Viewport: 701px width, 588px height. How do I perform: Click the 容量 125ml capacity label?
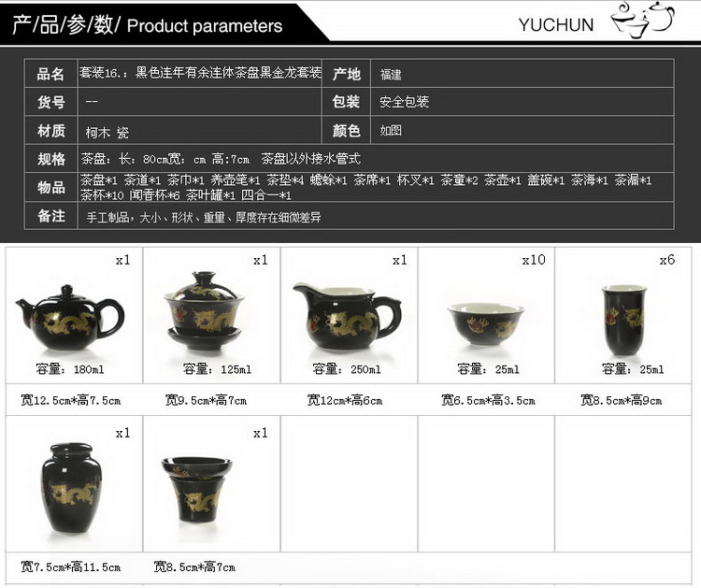tap(217, 369)
